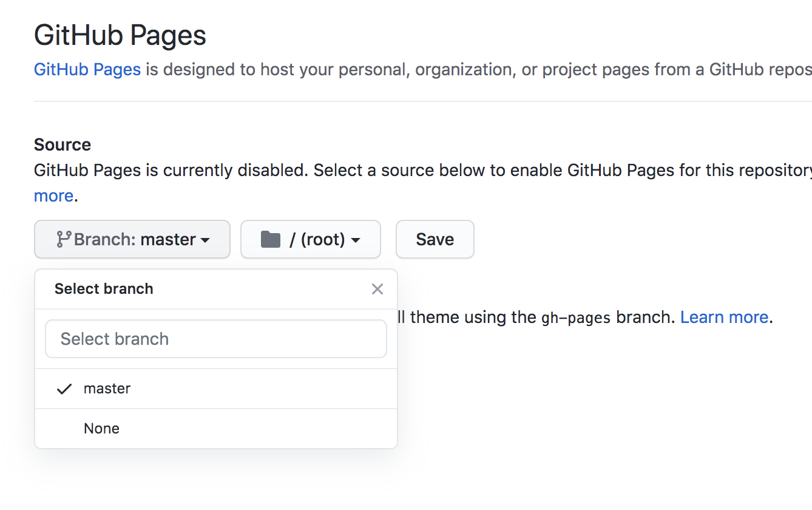Click the Source section heading

(63, 144)
